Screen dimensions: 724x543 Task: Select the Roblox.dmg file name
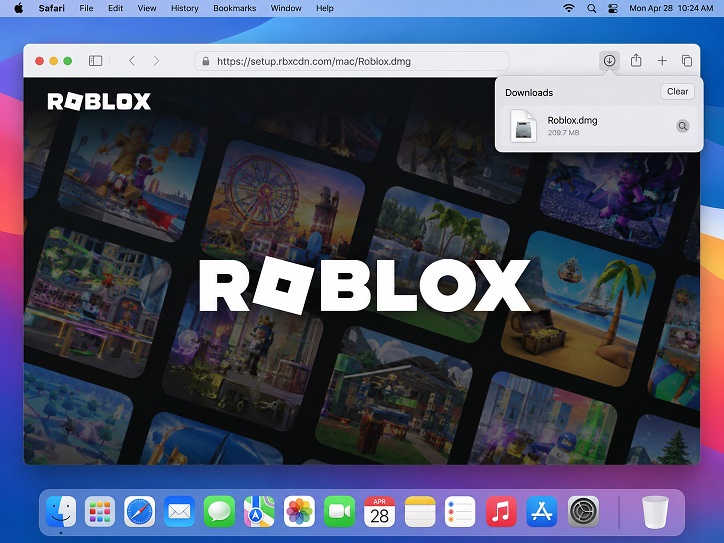tap(572, 121)
